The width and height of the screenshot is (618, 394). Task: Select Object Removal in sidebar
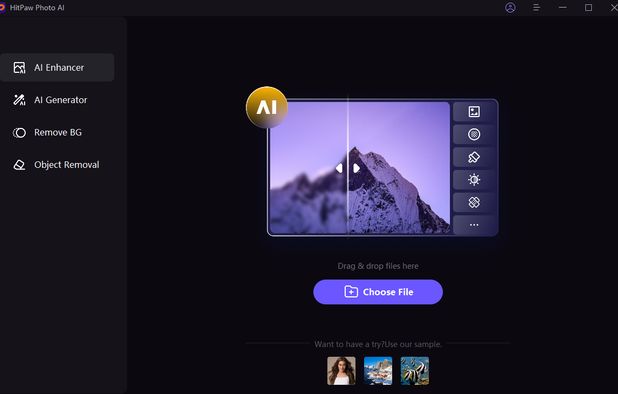pyautogui.click(x=57, y=165)
